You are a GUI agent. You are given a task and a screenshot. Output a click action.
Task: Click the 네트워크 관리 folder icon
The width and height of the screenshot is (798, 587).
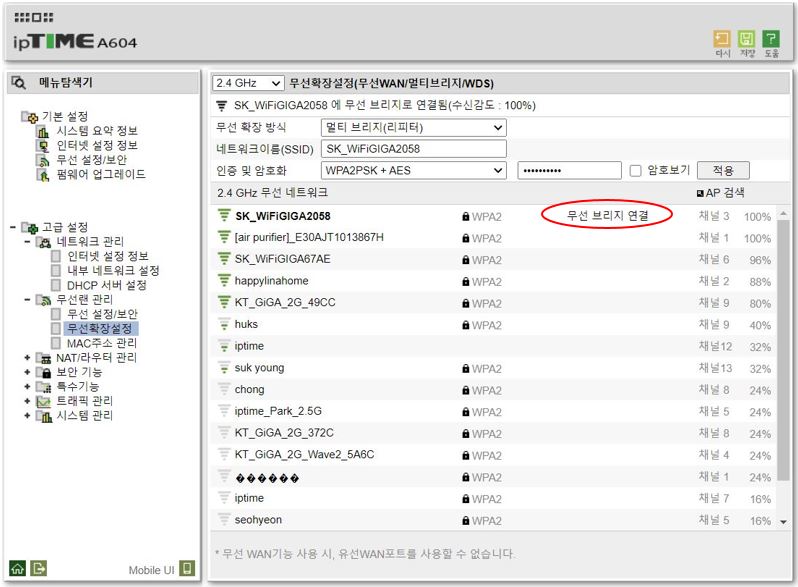[44, 242]
